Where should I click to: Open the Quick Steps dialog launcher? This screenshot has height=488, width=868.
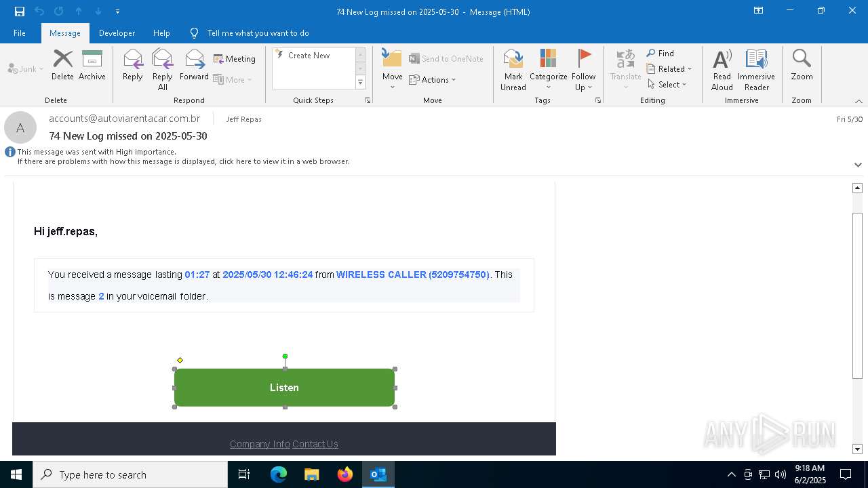(368, 100)
